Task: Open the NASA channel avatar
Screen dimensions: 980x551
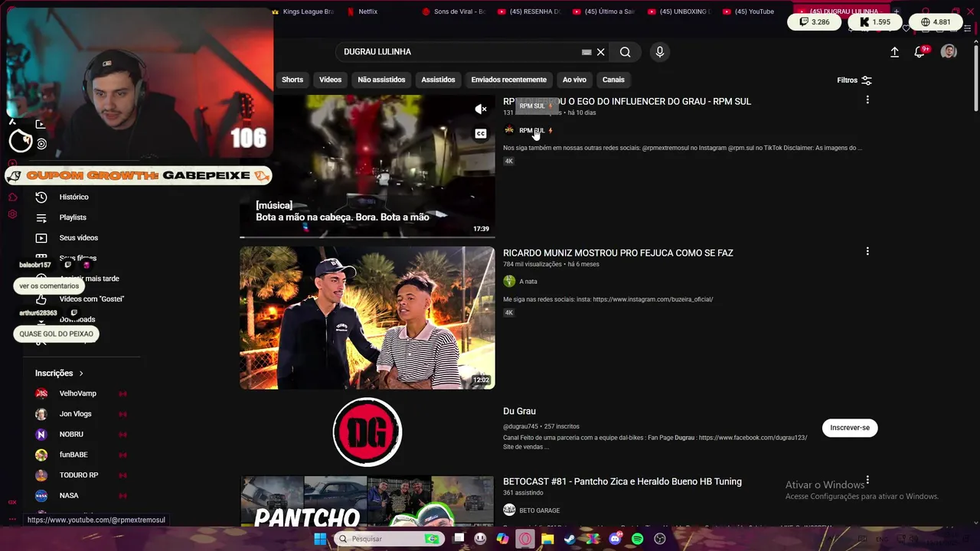Action: (x=41, y=496)
